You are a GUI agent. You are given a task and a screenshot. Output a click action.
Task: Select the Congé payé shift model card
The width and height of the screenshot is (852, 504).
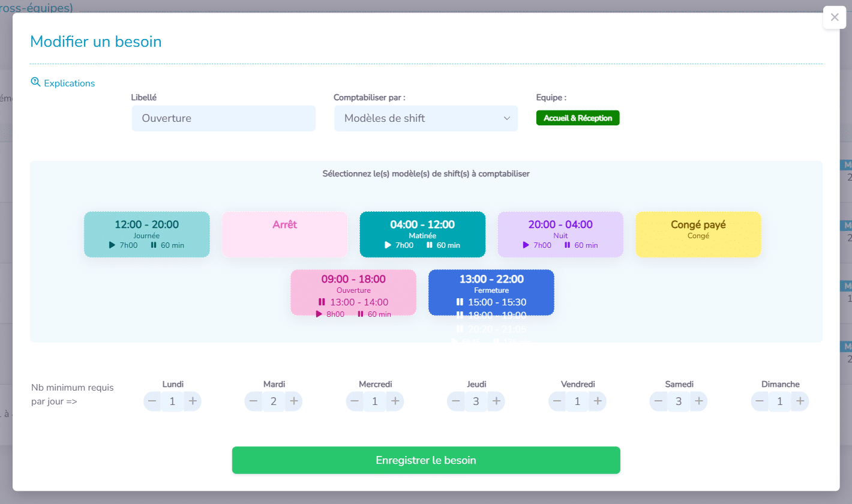coord(698,235)
